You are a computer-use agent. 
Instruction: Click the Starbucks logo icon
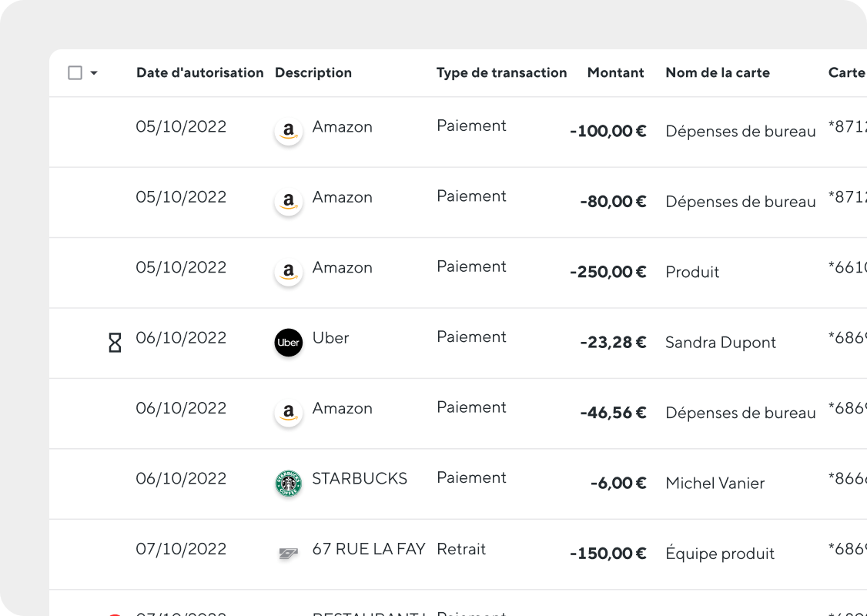click(289, 484)
